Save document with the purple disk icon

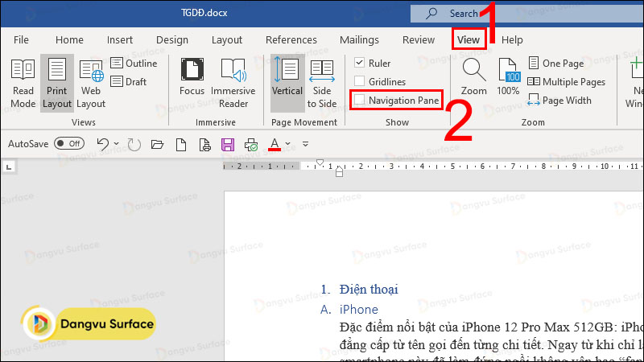point(228,144)
